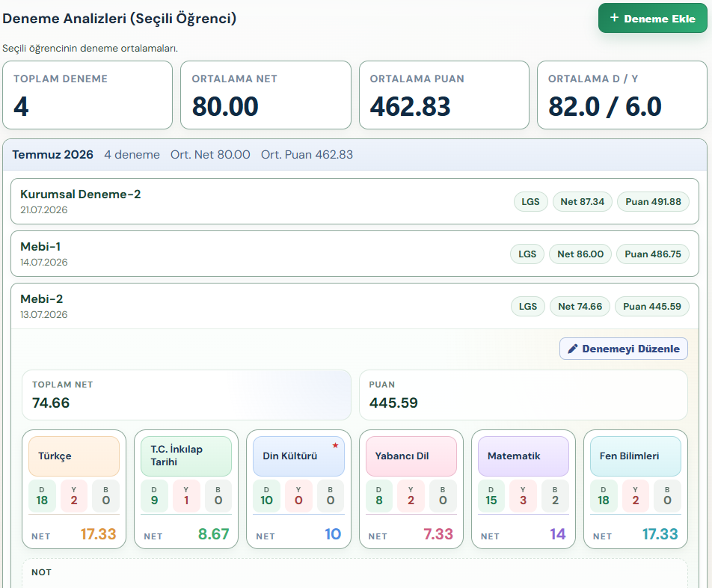This screenshot has width=712, height=588.
Task: Click the LGS tag on Mebi-2
Action: tap(528, 307)
